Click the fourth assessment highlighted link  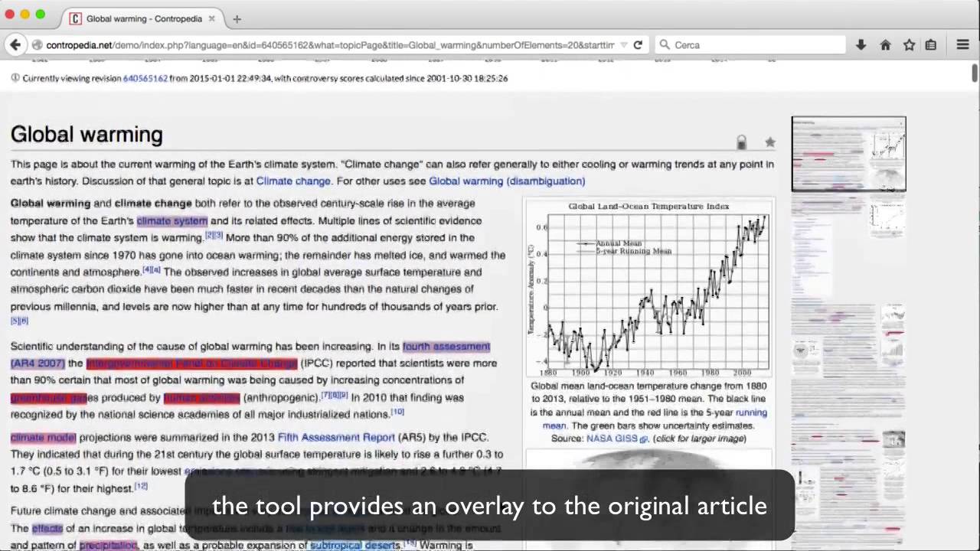tap(446, 347)
